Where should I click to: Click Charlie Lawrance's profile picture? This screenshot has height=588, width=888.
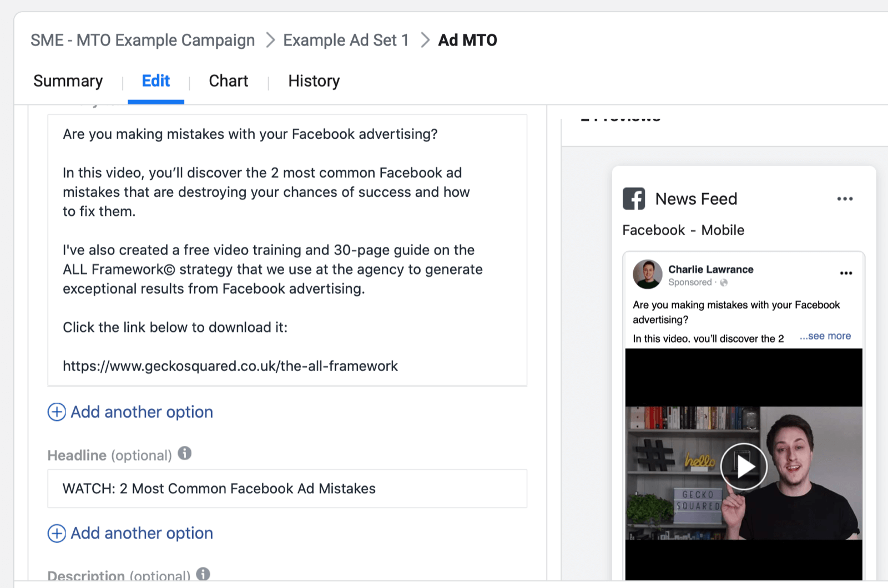click(648, 274)
